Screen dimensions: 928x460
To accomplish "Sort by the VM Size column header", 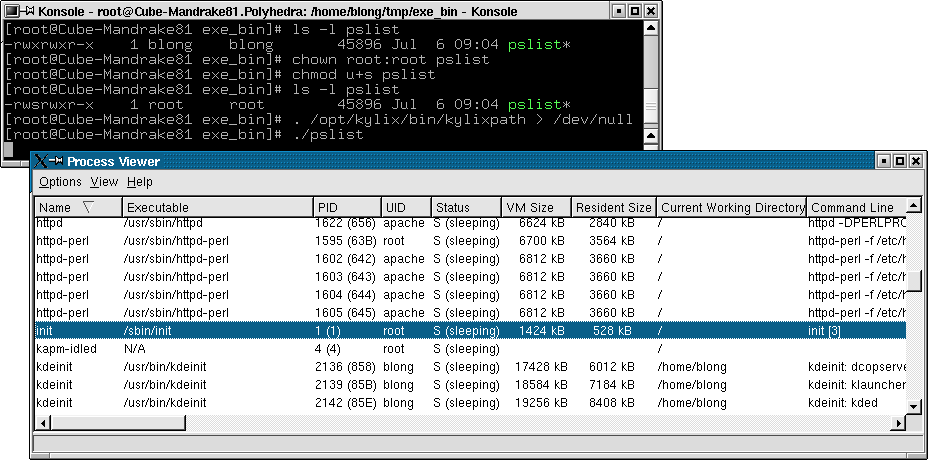I will tap(536, 207).
